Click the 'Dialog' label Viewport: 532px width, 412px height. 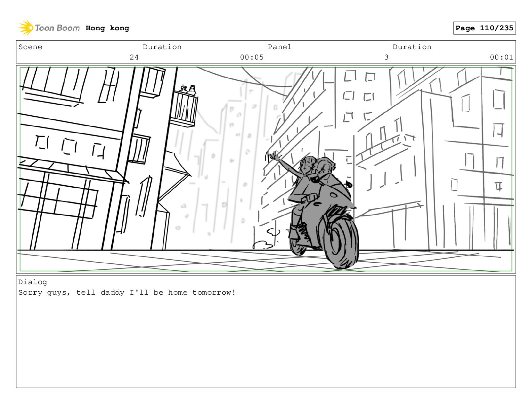click(33, 282)
